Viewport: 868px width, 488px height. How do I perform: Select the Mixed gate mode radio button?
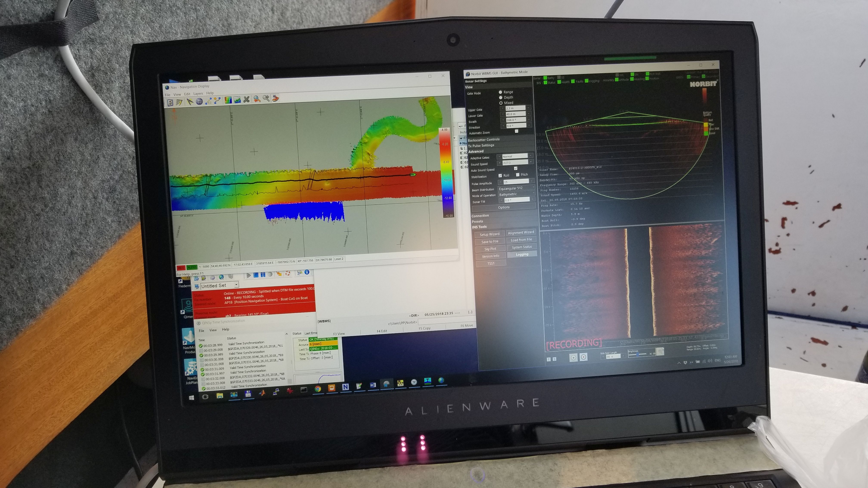coord(501,103)
